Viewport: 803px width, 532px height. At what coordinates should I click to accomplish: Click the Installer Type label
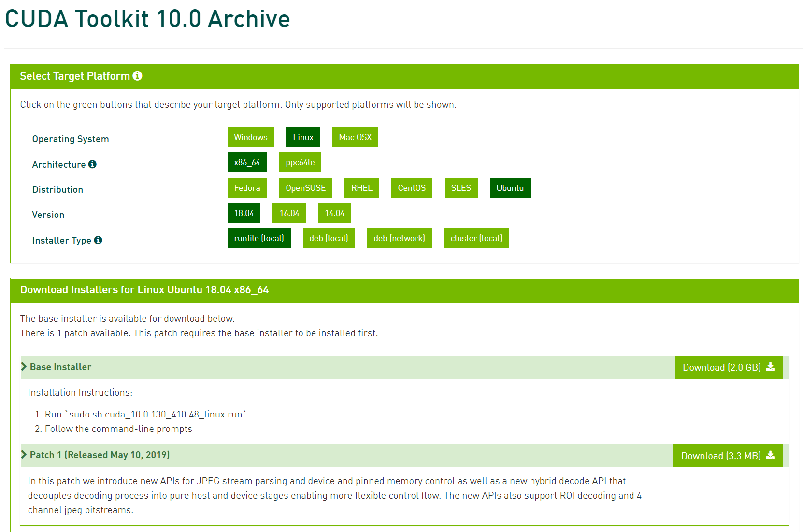(62, 240)
